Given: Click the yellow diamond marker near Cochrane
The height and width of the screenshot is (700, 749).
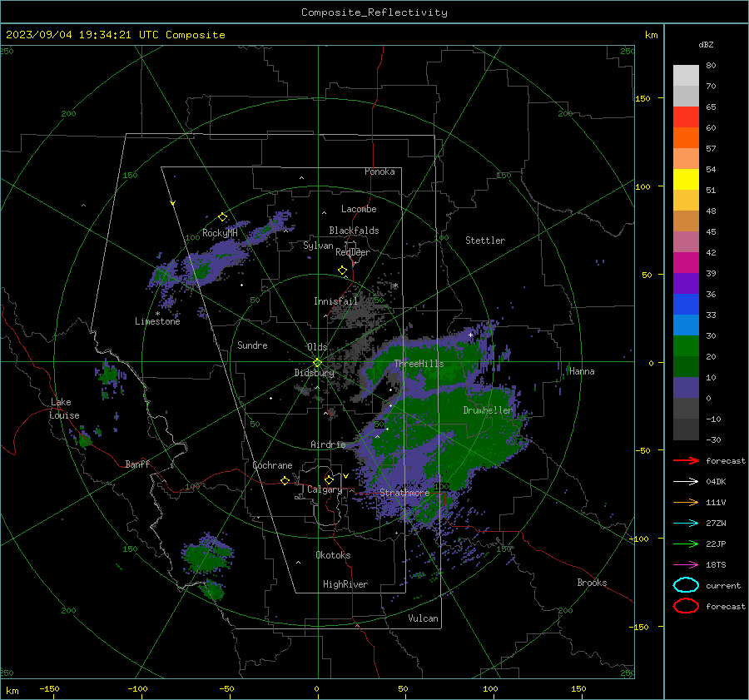Looking at the screenshot, I should [x=285, y=480].
